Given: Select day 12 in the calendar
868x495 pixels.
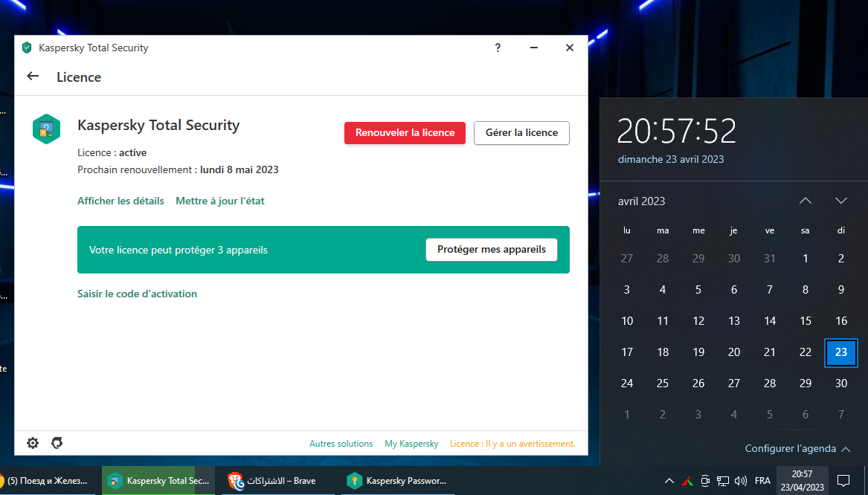Looking at the screenshot, I should [698, 321].
